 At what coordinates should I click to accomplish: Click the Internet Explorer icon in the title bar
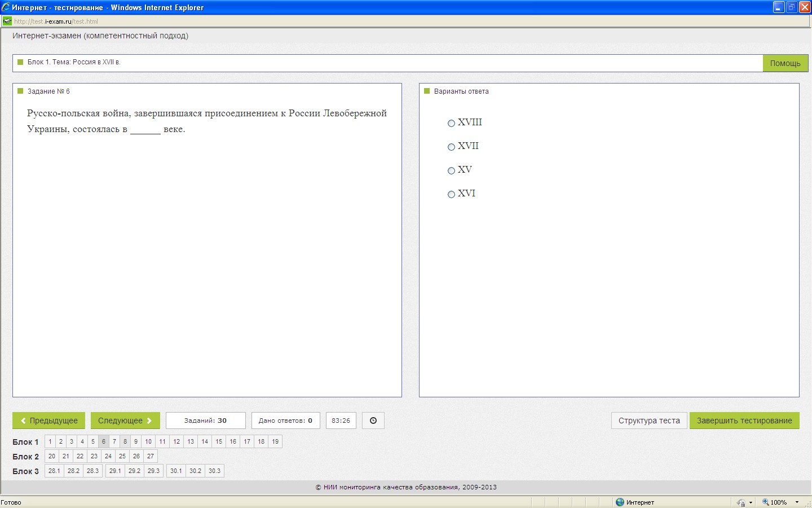[x=6, y=7]
